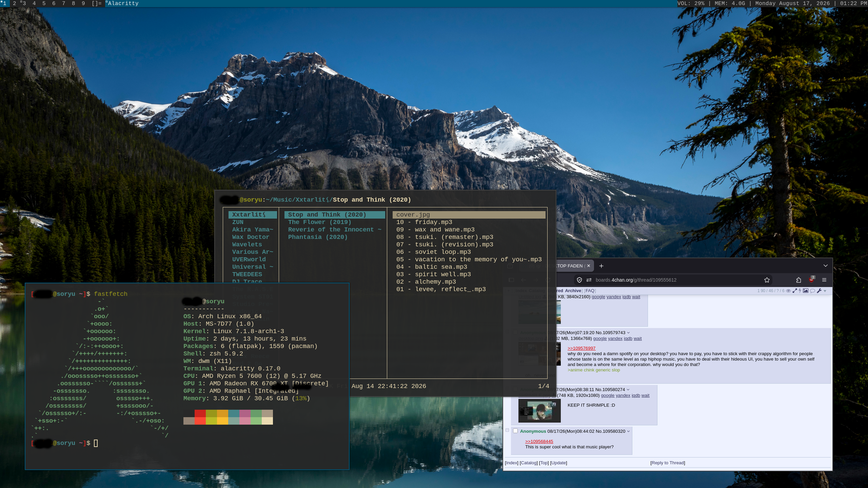The width and height of the screenshot is (868, 488).
Task: Click the bottom [Index] link
Action: coord(512,463)
